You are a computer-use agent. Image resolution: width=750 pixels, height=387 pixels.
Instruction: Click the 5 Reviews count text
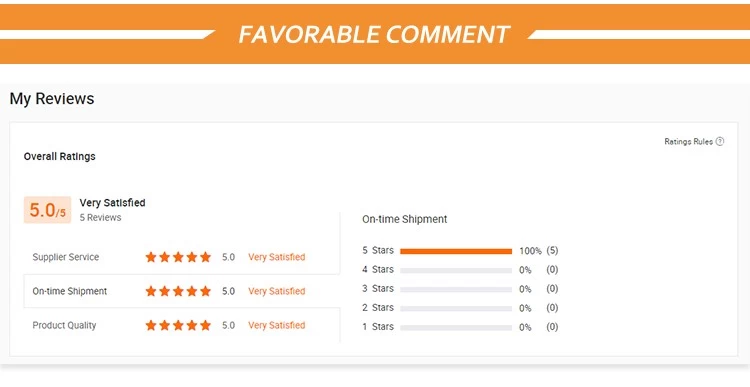(x=100, y=218)
